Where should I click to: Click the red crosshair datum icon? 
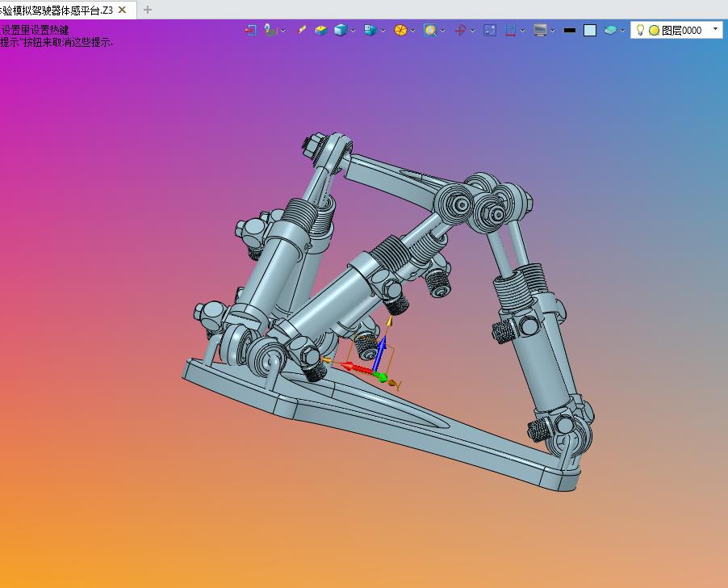pos(460,30)
